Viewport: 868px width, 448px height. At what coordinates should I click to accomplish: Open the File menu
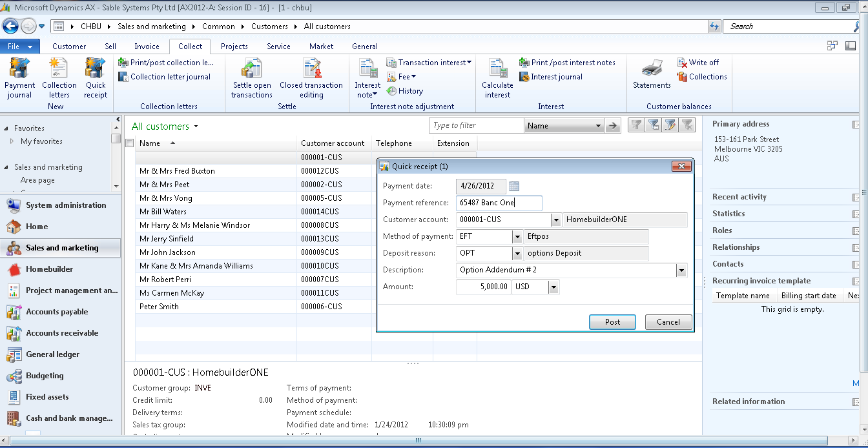coord(20,46)
